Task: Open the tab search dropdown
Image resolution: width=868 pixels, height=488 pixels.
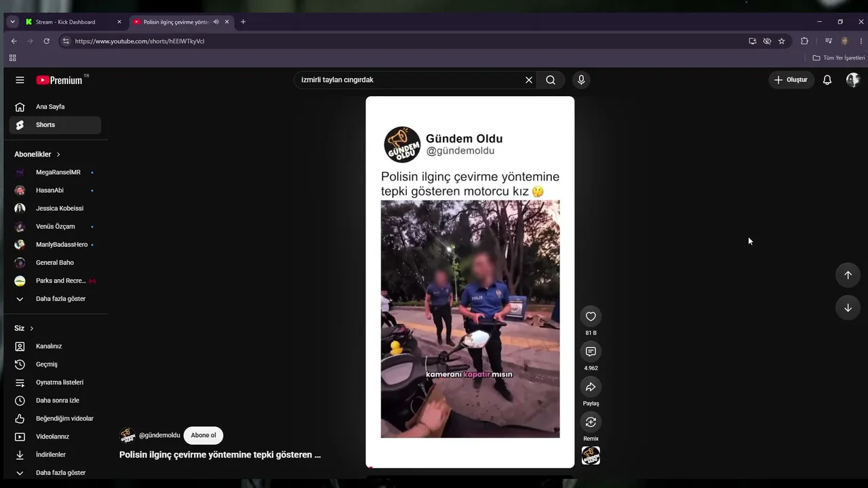Action: click(12, 22)
